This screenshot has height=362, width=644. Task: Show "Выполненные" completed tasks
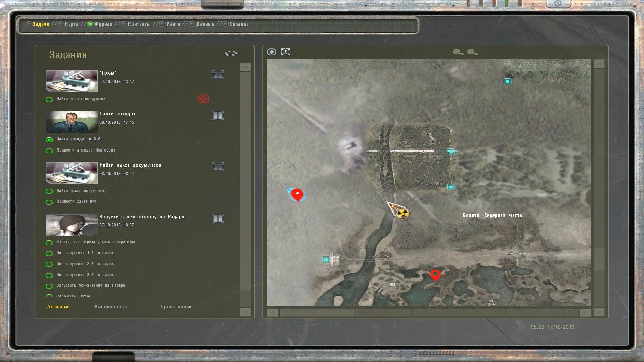tap(111, 307)
